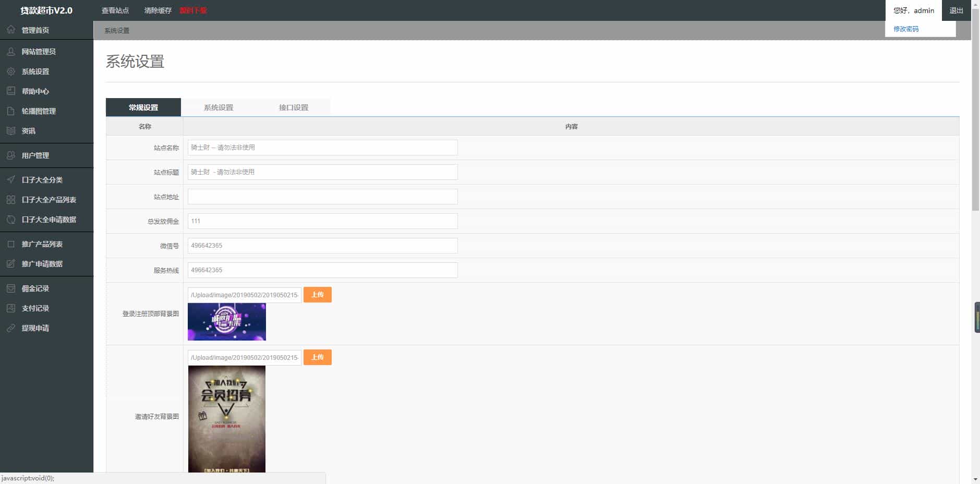The image size is (980, 484).
Task: Click the 系统设置 page heading
Action: [x=135, y=62]
